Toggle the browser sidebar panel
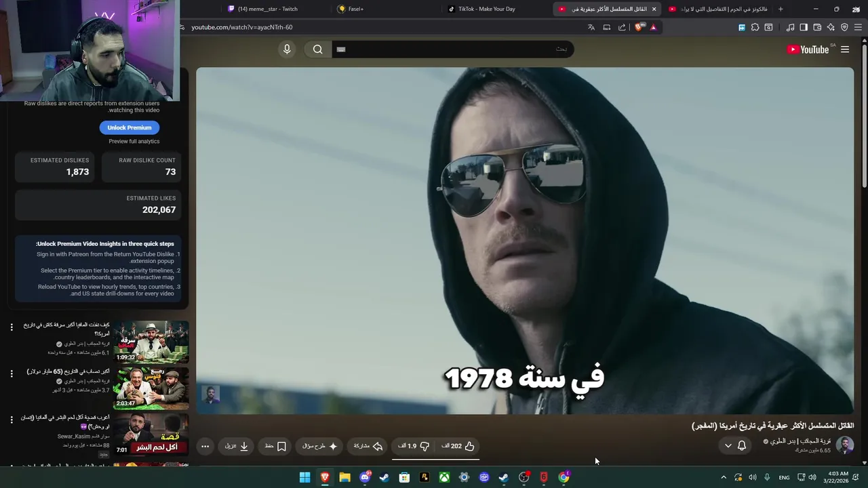The width and height of the screenshot is (868, 488). click(804, 27)
